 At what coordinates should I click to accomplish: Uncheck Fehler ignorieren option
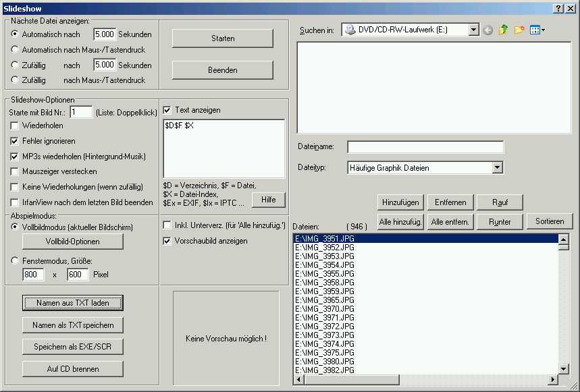click(15, 141)
